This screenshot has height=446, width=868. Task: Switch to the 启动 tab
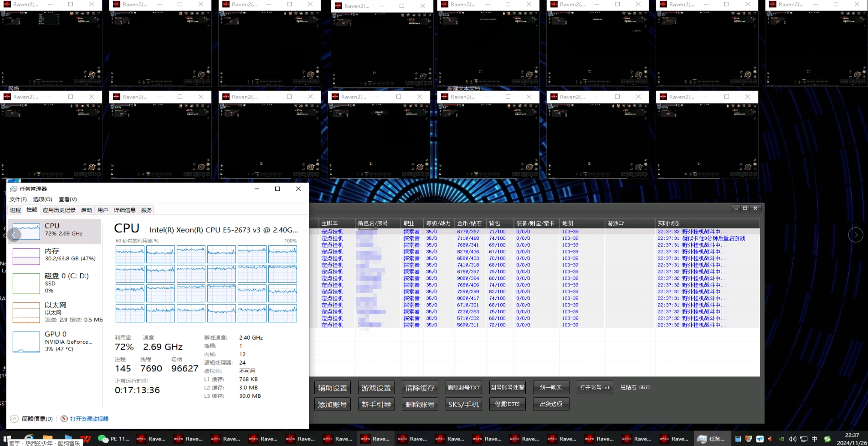86,210
